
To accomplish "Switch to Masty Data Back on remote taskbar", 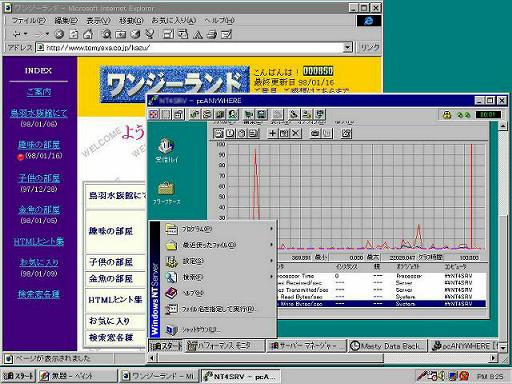I will (388, 346).
